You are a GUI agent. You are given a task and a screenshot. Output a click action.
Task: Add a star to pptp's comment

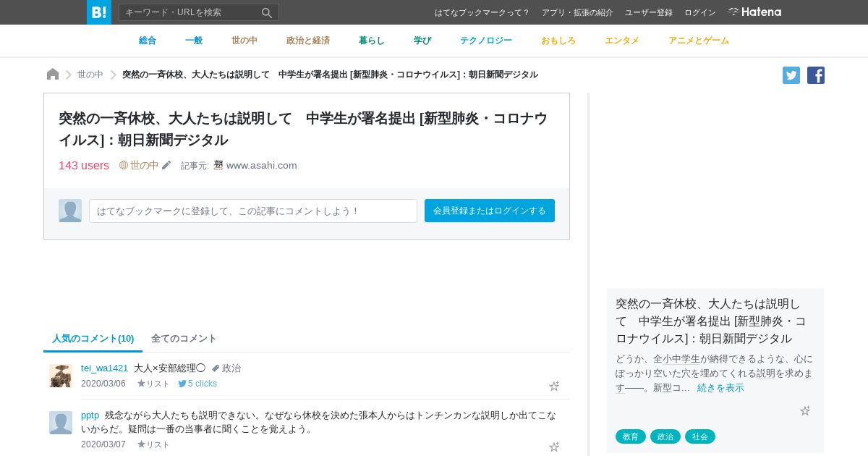(x=554, y=447)
